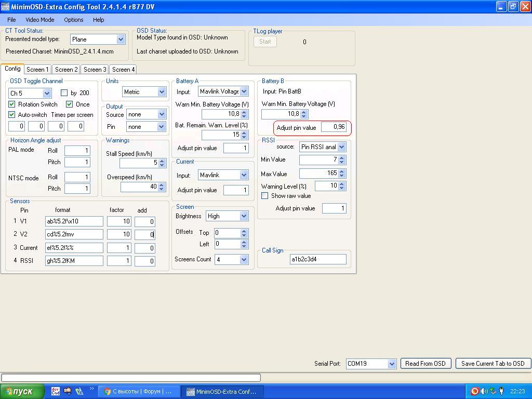The image size is (532, 399).
Task: Click the Call Sign text field
Action: 318,259
